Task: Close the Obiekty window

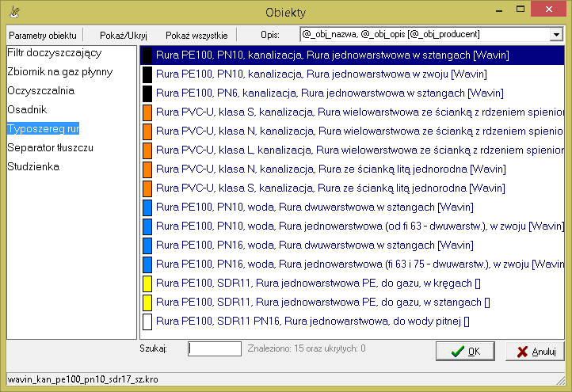Action: point(549,10)
